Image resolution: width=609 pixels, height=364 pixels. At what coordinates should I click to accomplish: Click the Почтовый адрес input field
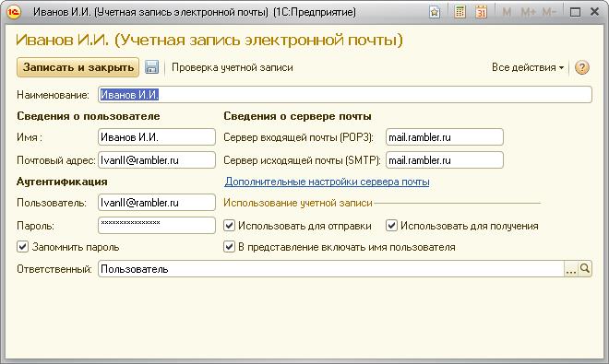click(157, 159)
